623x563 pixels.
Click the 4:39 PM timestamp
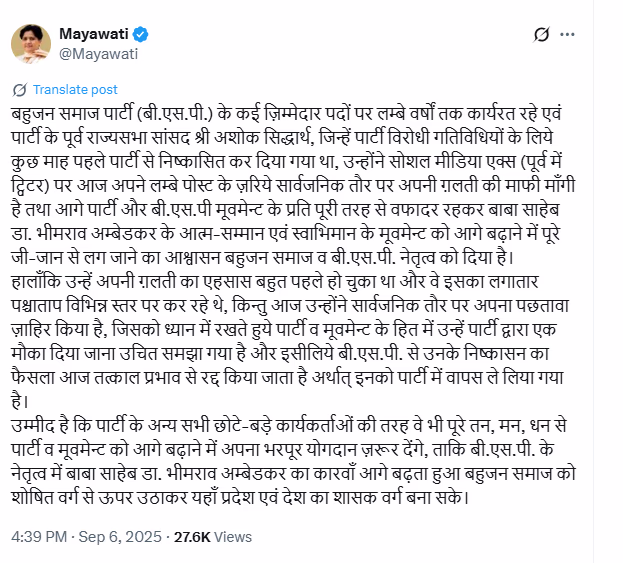click(40, 537)
